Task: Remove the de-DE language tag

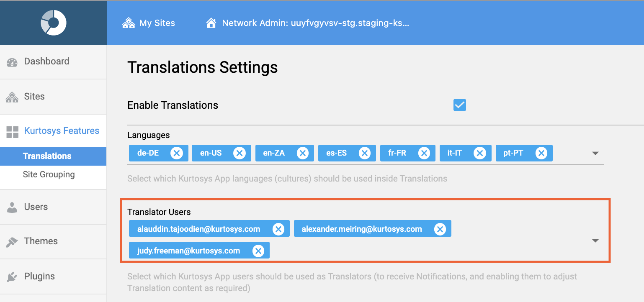Action: tap(176, 153)
